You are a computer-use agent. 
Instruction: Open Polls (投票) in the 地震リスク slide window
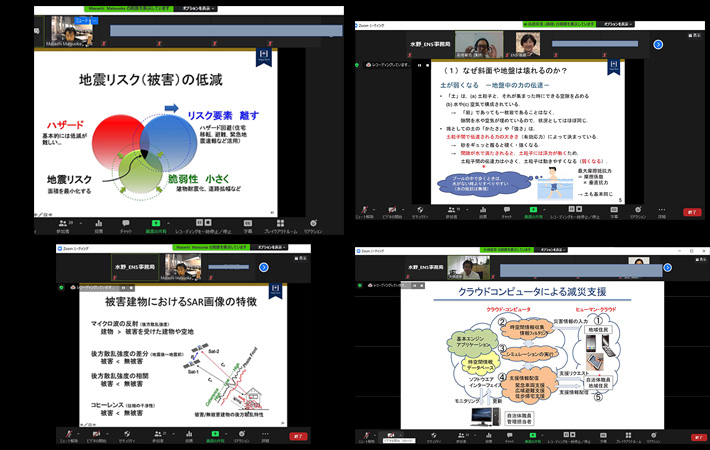(99, 226)
